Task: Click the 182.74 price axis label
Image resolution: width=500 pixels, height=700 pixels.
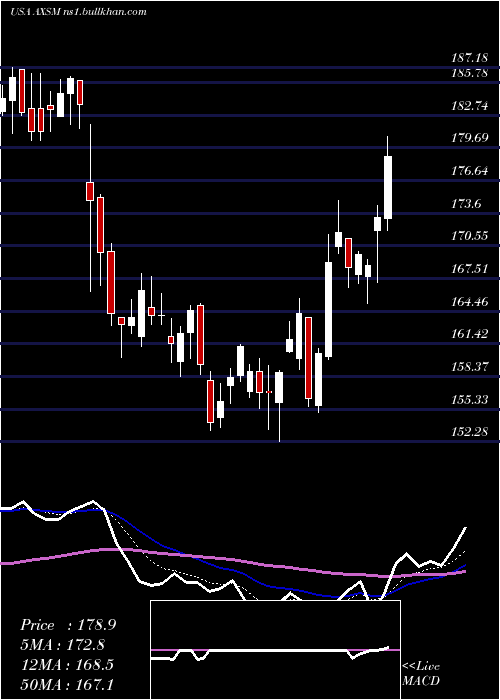Action: (x=469, y=106)
